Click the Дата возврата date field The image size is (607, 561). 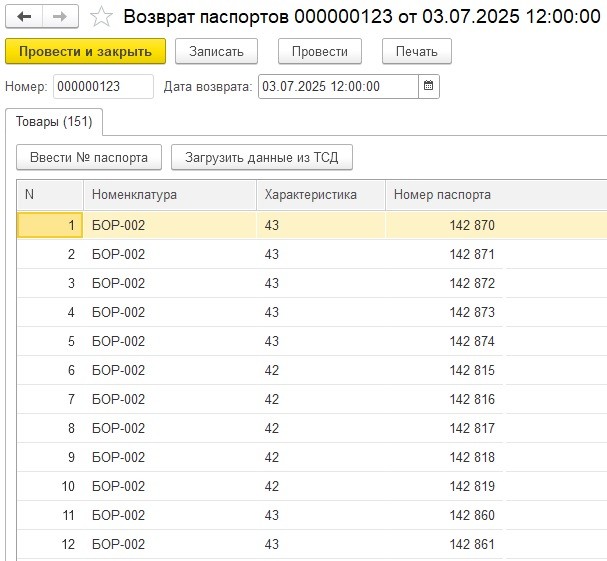point(337,87)
